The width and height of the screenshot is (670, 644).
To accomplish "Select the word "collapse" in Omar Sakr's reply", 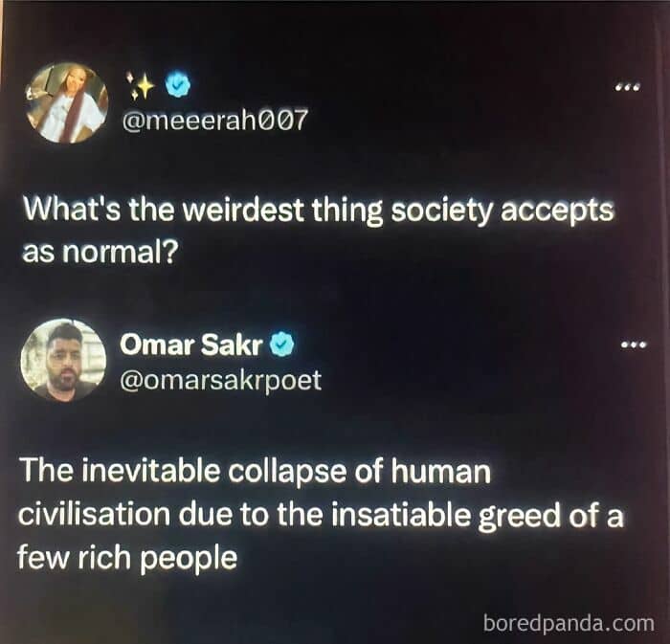I will [x=287, y=473].
